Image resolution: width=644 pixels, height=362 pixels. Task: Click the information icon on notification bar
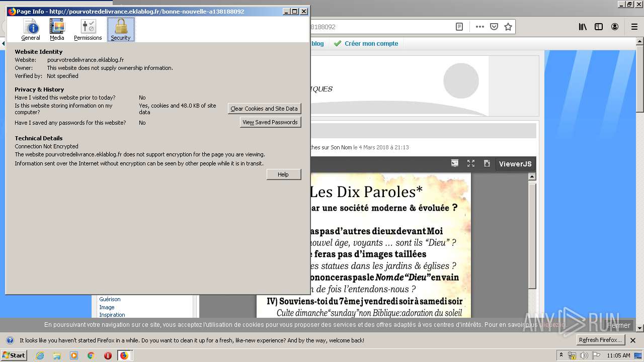pos(10,340)
